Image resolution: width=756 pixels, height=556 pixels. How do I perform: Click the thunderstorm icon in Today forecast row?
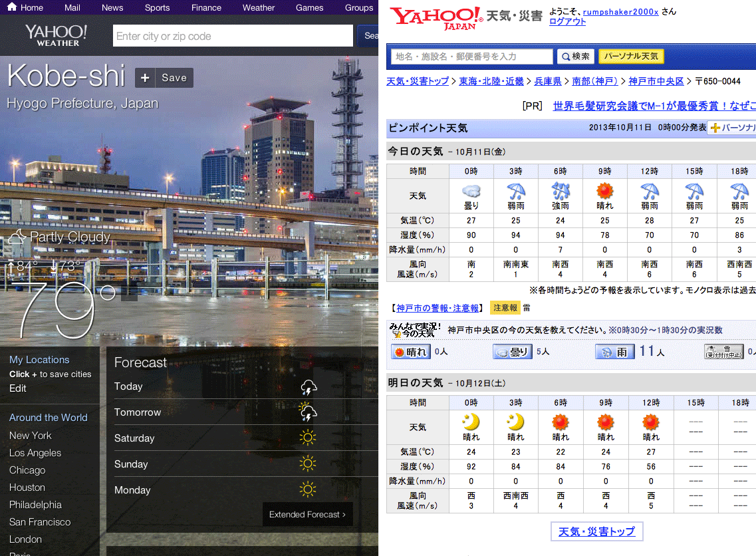click(308, 387)
